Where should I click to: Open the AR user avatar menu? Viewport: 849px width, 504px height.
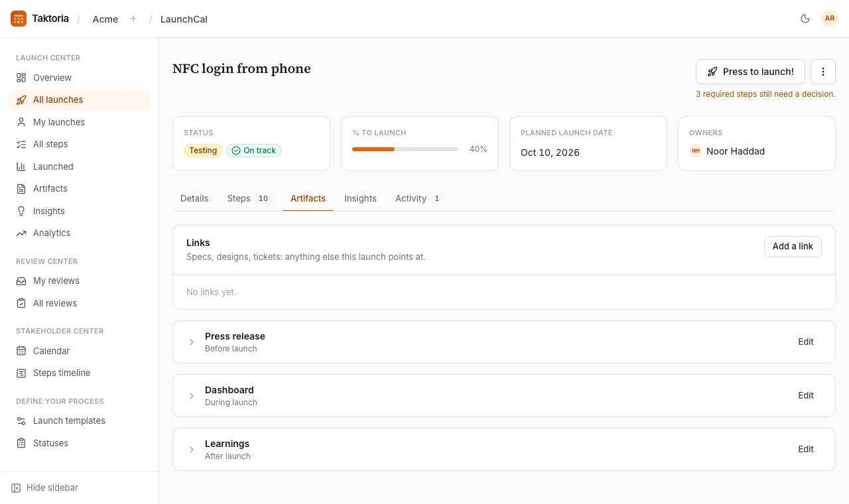coord(830,19)
